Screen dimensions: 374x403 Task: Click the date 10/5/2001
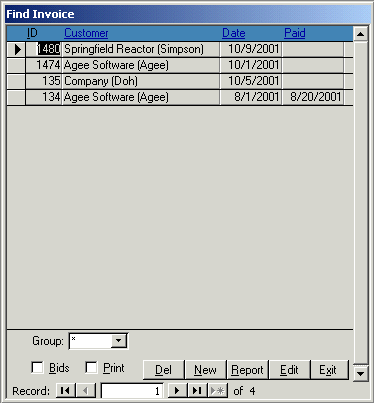(x=250, y=81)
